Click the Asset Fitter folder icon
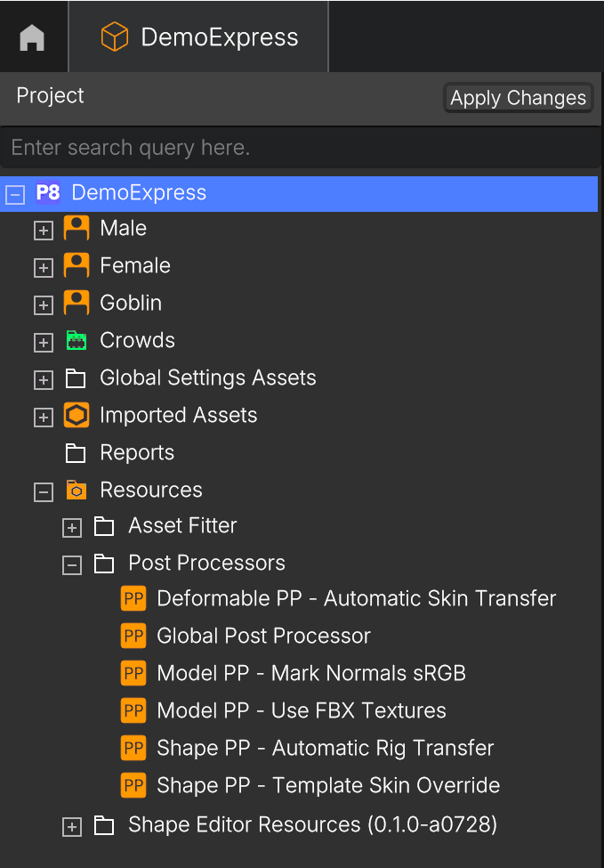Image resolution: width=604 pixels, height=868 pixels. [104, 526]
